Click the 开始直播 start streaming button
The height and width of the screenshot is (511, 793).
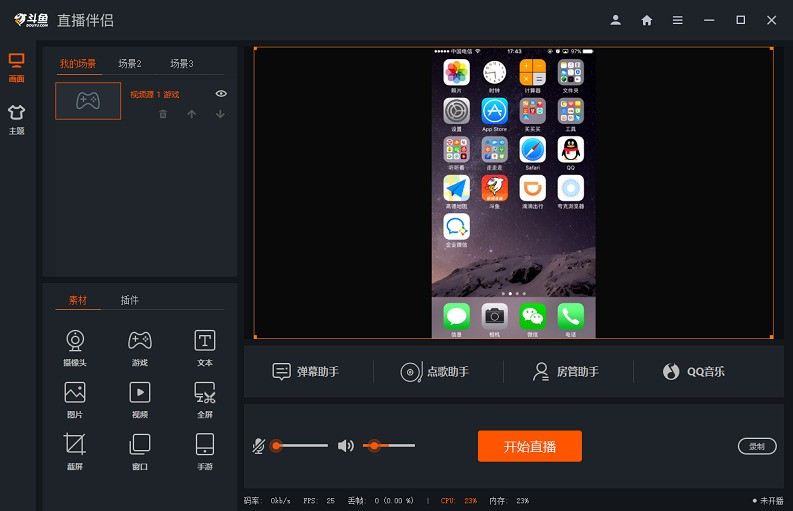click(530, 446)
